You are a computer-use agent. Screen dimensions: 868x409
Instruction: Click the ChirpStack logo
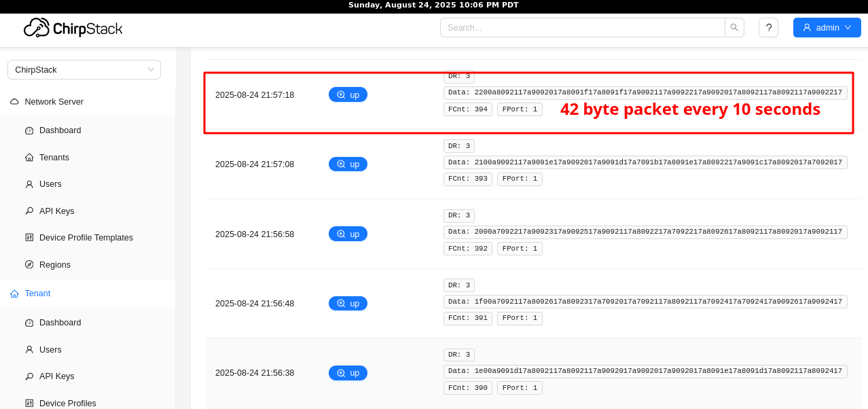tap(73, 28)
